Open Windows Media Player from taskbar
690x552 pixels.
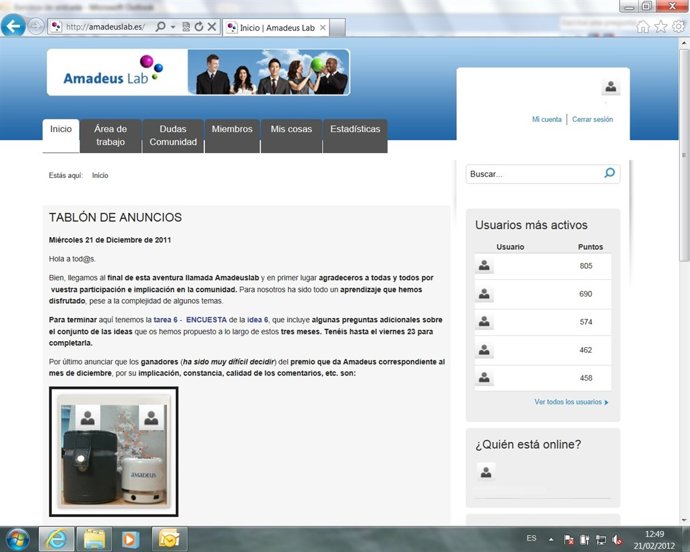[130, 538]
